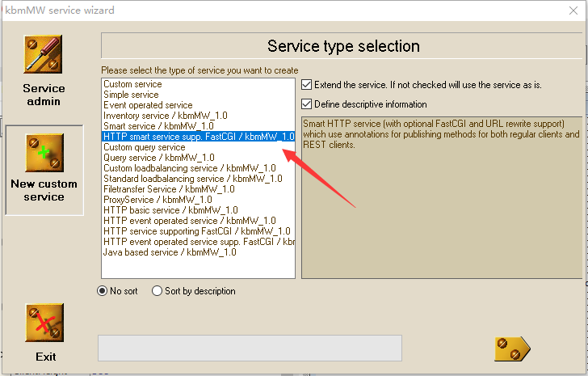Click the Exit icon with red cross
Image resolution: width=588 pixels, height=376 pixels.
point(44,323)
